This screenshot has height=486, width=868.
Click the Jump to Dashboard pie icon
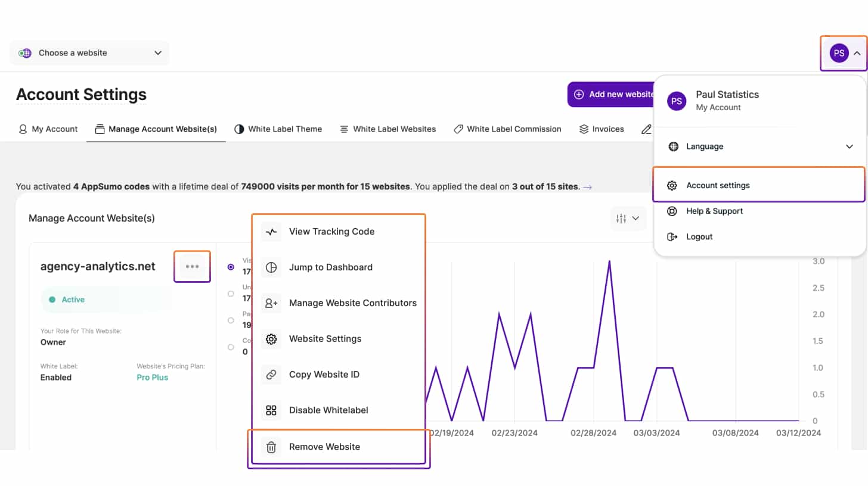click(x=271, y=267)
